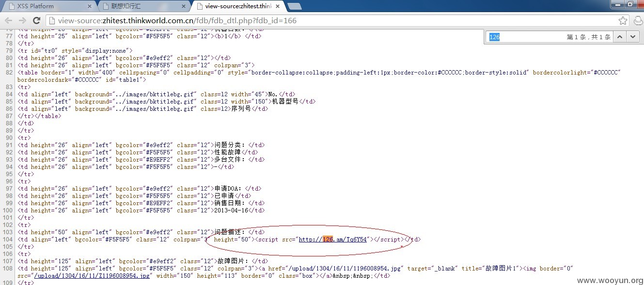Image resolution: width=644 pixels, height=285 pixels.
Task: Select the text 序列号
Action: (x=241, y=109)
